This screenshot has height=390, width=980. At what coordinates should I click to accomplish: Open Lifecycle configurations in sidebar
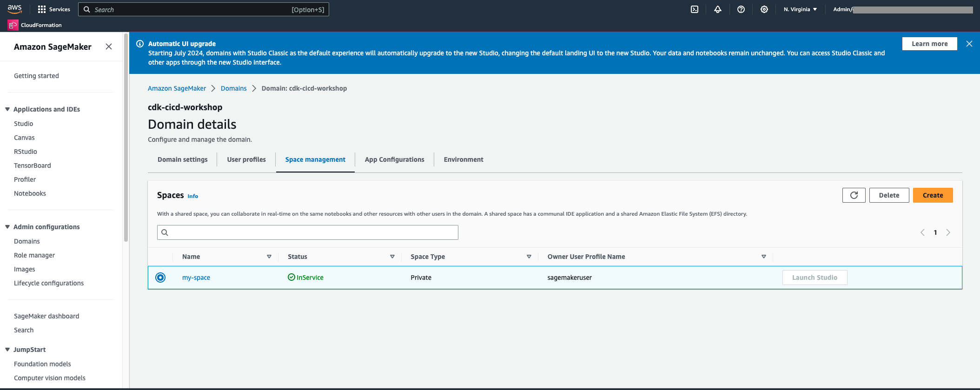coord(49,283)
